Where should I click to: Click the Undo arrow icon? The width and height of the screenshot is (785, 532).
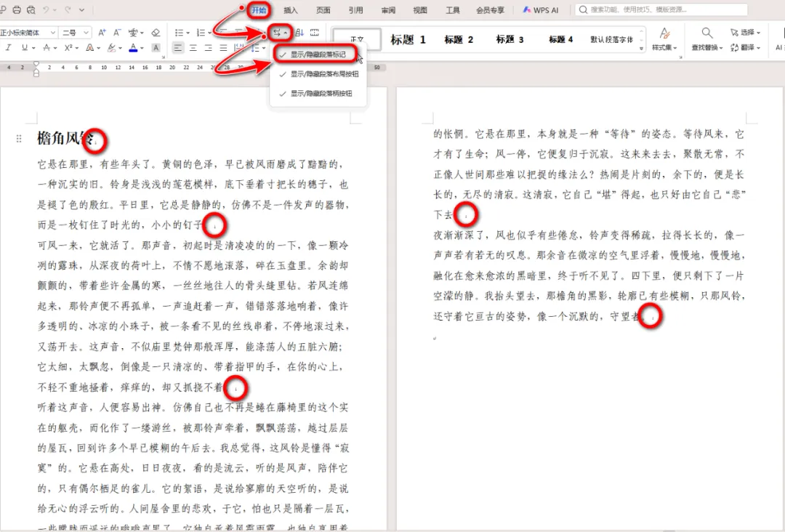[x=46, y=9]
